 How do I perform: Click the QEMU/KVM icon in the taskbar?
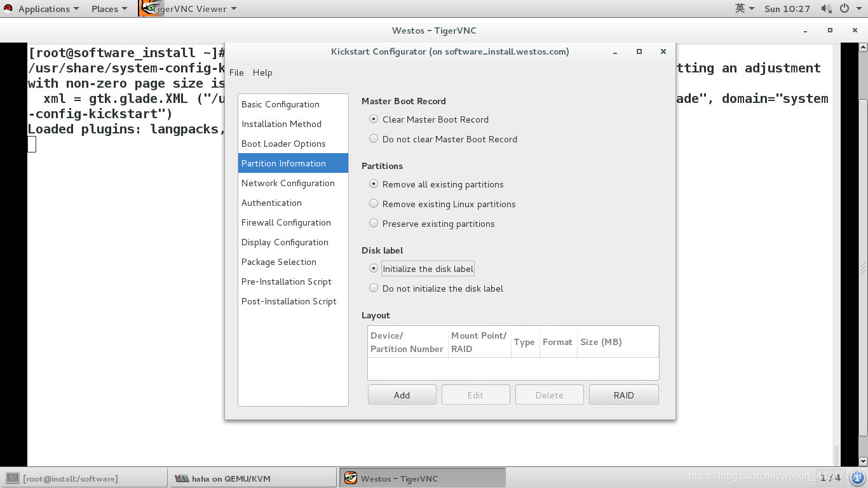click(182, 478)
